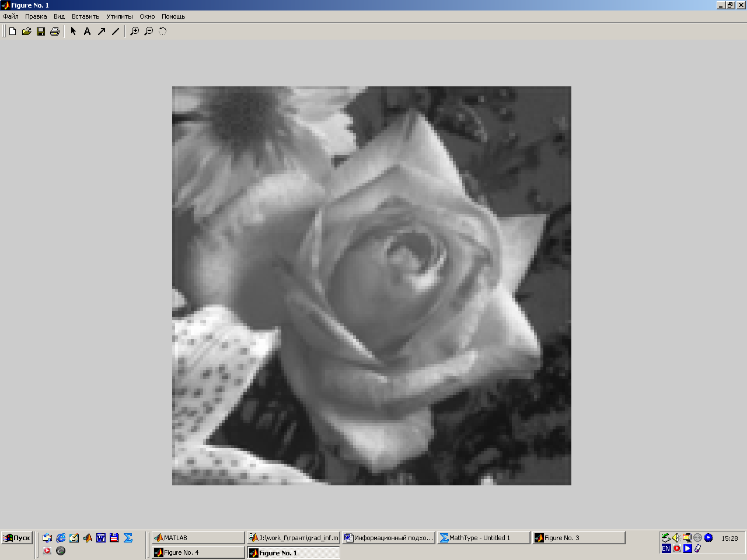Choose the Add Arrow tool
The width and height of the screenshot is (747, 560).
click(x=102, y=32)
